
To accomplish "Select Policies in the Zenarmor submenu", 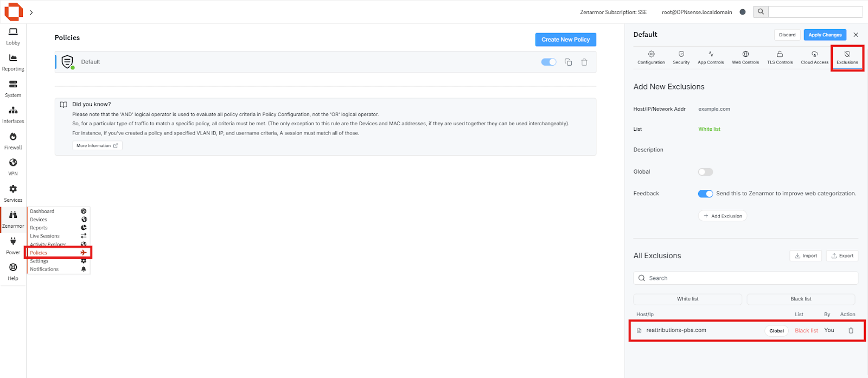I will (59, 253).
